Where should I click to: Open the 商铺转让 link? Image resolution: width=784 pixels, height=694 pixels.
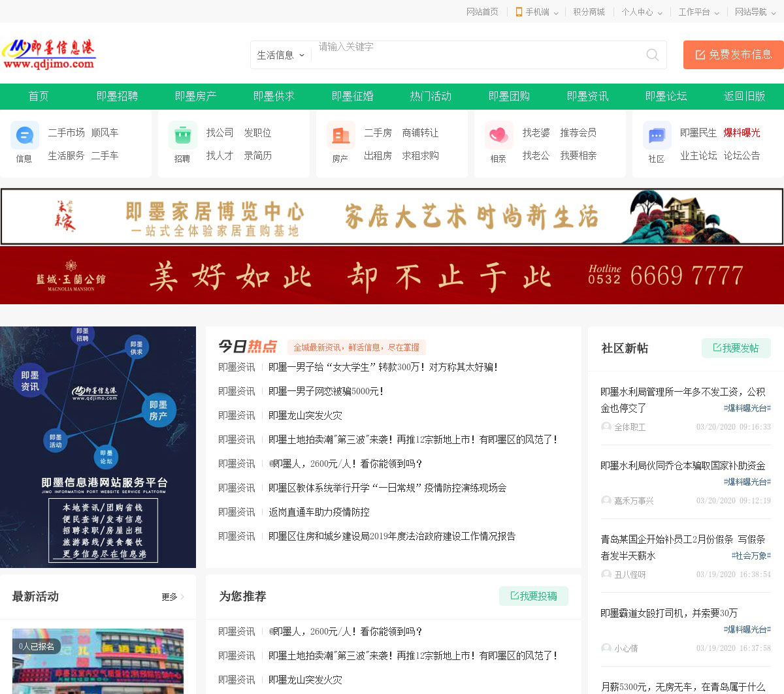click(x=420, y=133)
